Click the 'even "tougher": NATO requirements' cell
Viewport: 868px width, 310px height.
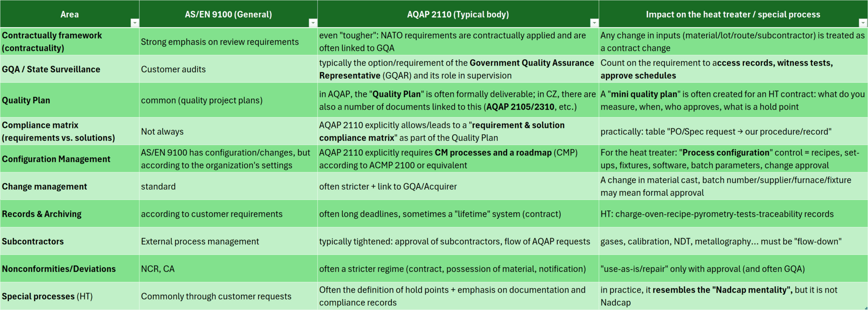[458, 42]
